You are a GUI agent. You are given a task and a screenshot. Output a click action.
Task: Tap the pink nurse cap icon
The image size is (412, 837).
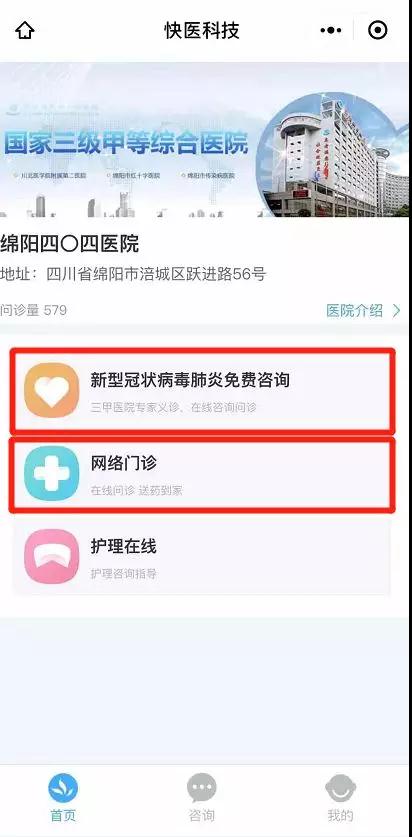[x=52, y=556]
